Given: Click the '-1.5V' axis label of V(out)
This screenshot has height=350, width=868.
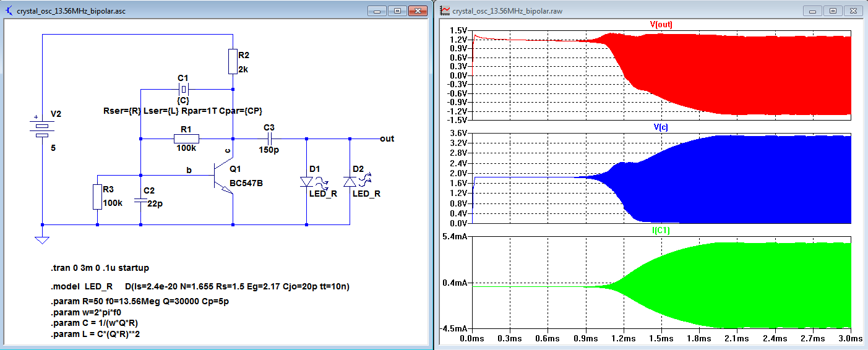Looking at the screenshot, I should [x=457, y=119].
